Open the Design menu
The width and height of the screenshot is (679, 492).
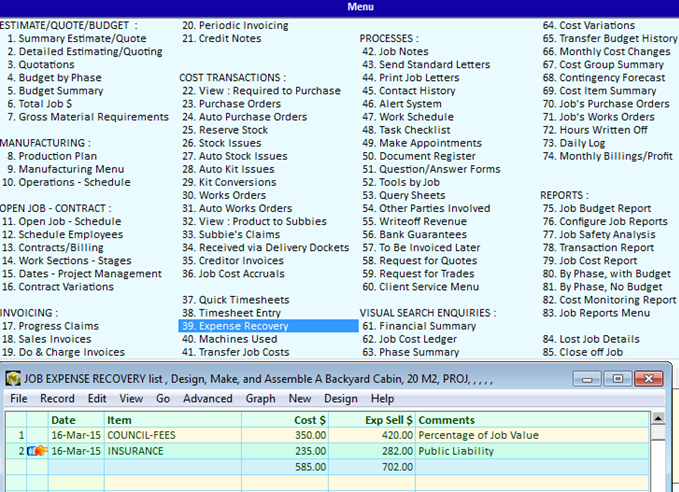(x=341, y=398)
